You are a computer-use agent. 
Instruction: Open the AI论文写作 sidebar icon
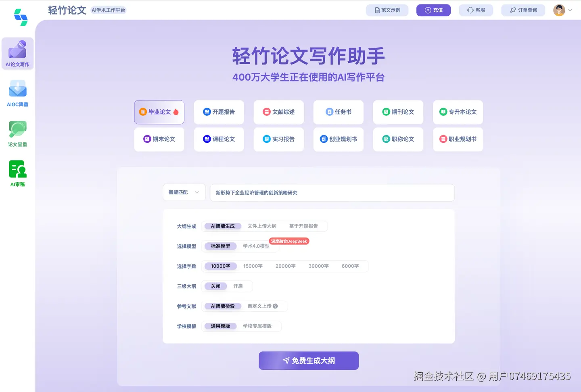(x=17, y=53)
